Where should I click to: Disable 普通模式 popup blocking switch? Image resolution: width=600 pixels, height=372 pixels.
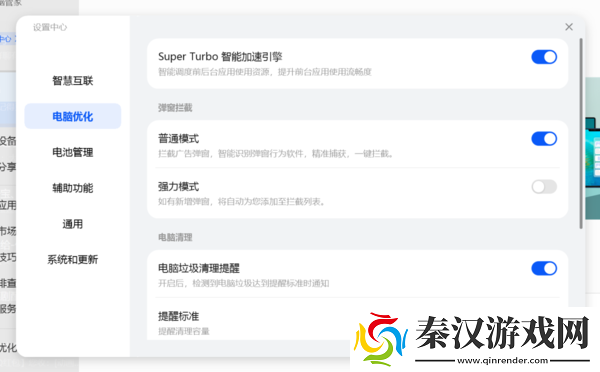(x=544, y=139)
